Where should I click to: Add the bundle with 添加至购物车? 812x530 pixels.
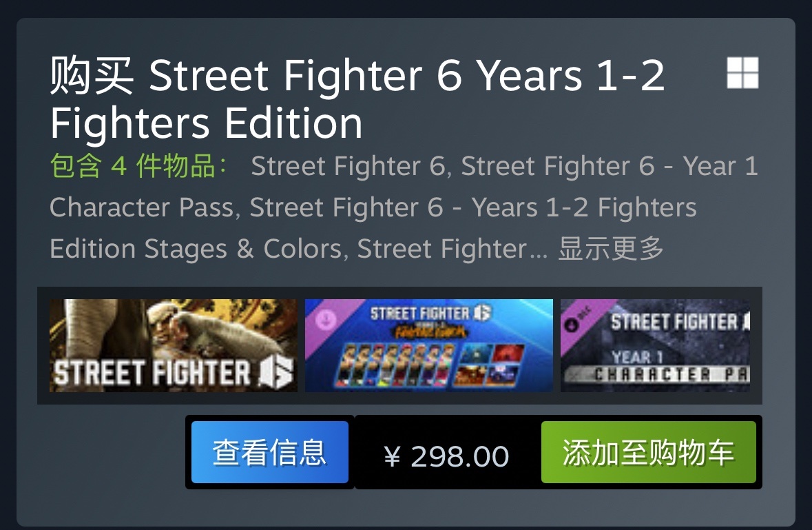pyautogui.click(x=648, y=453)
